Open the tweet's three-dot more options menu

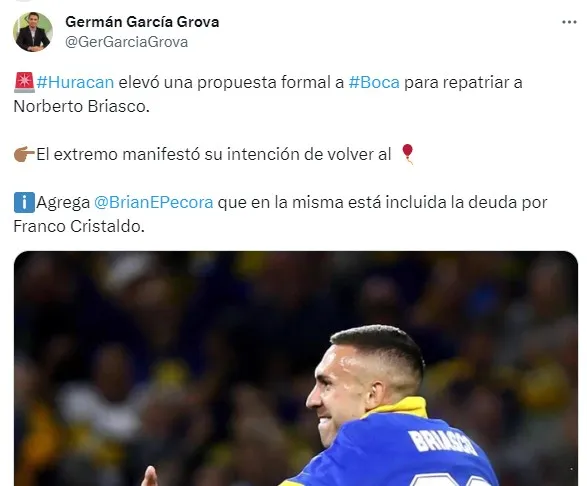click(569, 22)
